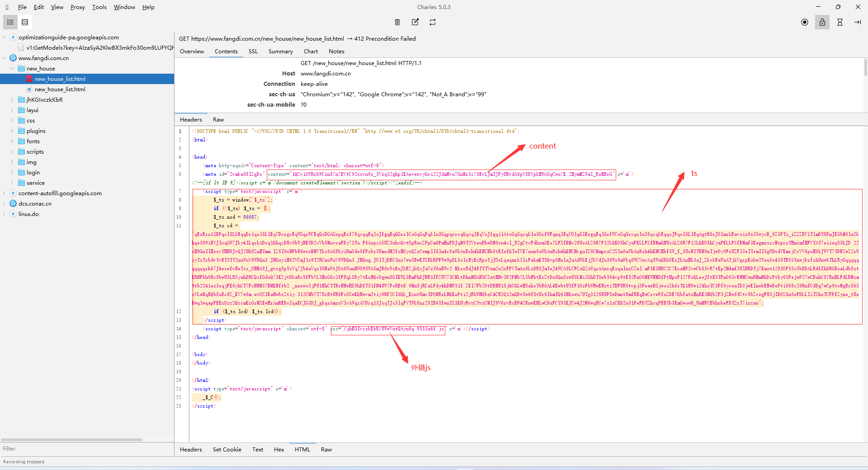Select the response Hex tab
The height and width of the screenshot is (470, 868).
click(x=279, y=450)
